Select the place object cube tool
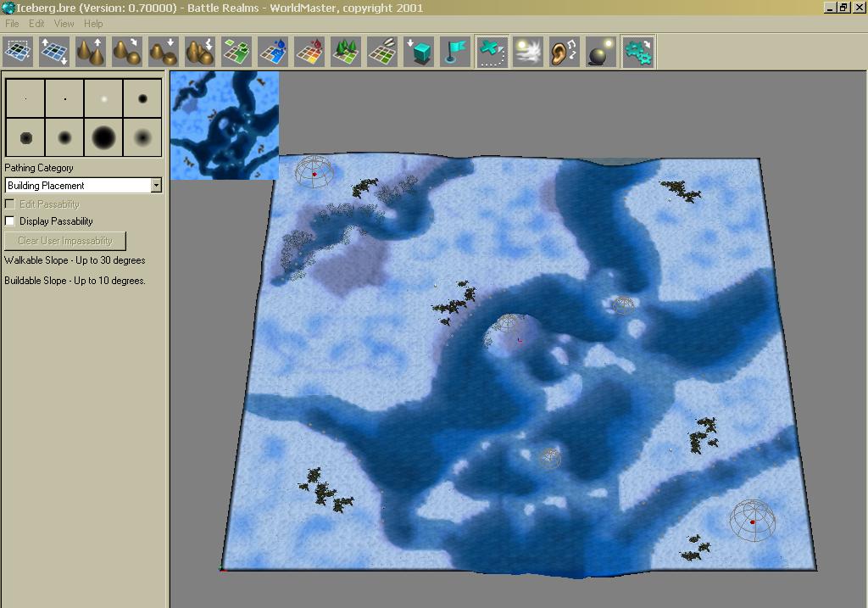The image size is (868, 608). point(419,52)
